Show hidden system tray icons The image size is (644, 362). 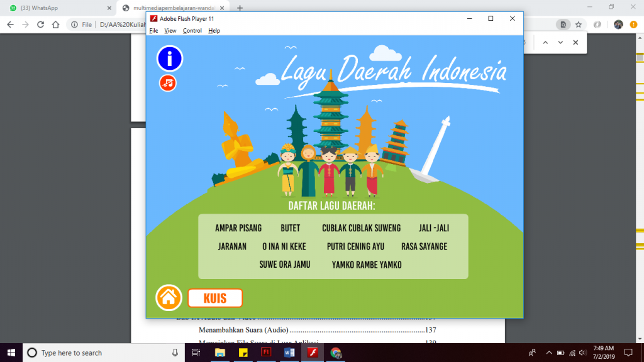548,353
